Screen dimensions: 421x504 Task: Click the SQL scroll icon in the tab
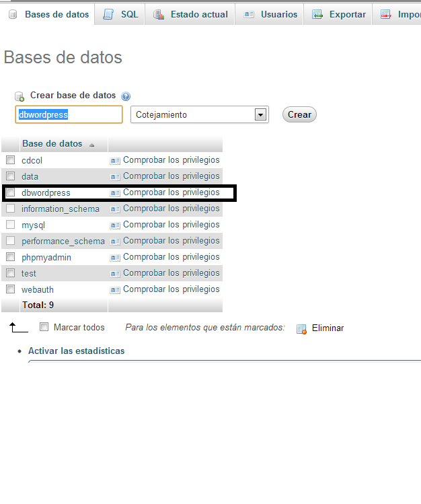[x=108, y=14]
